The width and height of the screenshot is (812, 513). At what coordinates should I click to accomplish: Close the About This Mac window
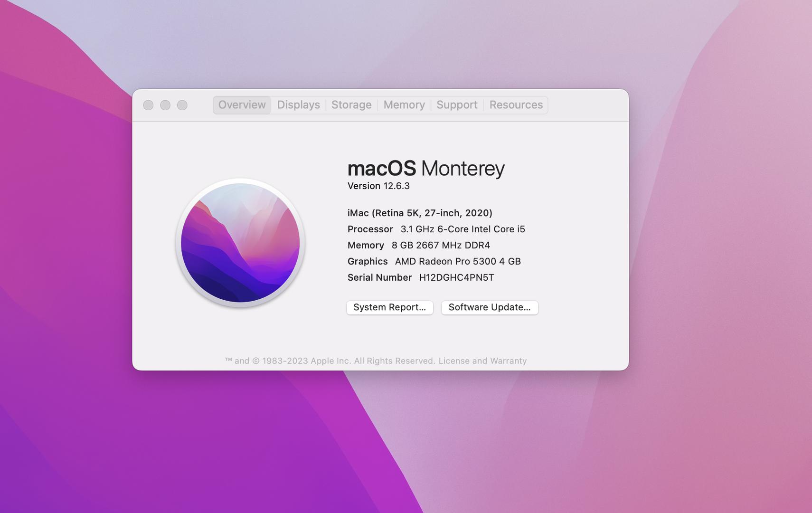[x=148, y=105]
